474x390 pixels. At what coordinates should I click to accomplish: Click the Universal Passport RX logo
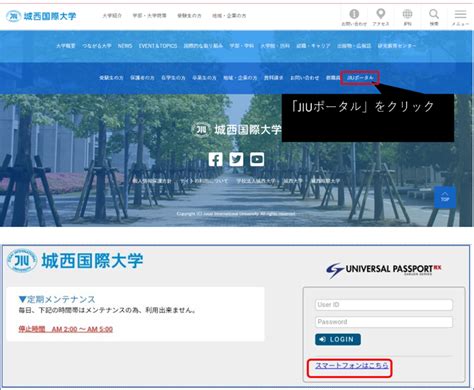[383, 270]
